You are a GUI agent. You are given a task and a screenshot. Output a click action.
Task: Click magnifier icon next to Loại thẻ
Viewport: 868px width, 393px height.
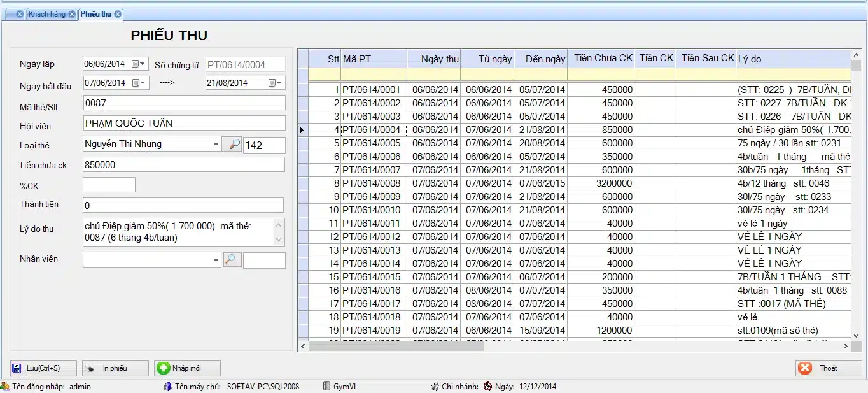(232, 145)
